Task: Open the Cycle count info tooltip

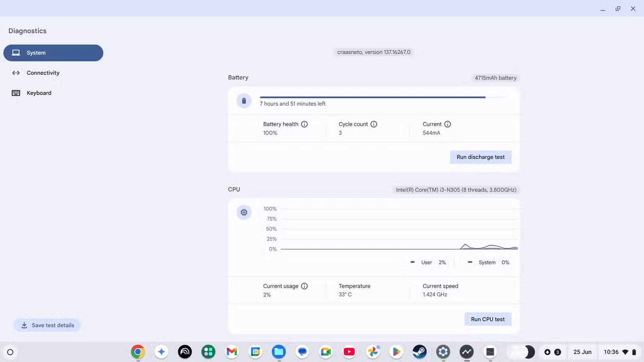Action: pyautogui.click(x=374, y=124)
